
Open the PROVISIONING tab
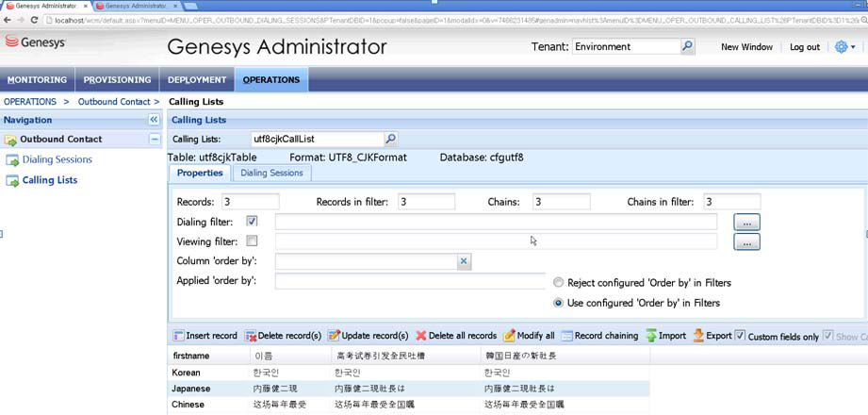pyautogui.click(x=118, y=80)
